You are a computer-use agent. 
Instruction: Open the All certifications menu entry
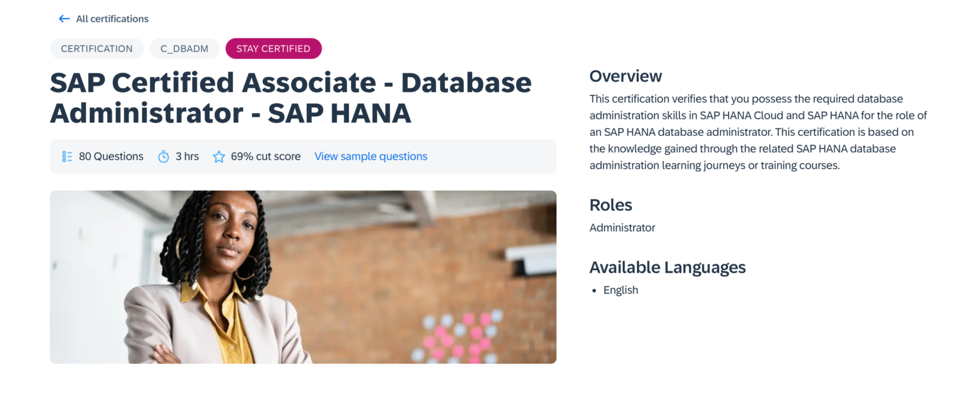pyautogui.click(x=112, y=19)
